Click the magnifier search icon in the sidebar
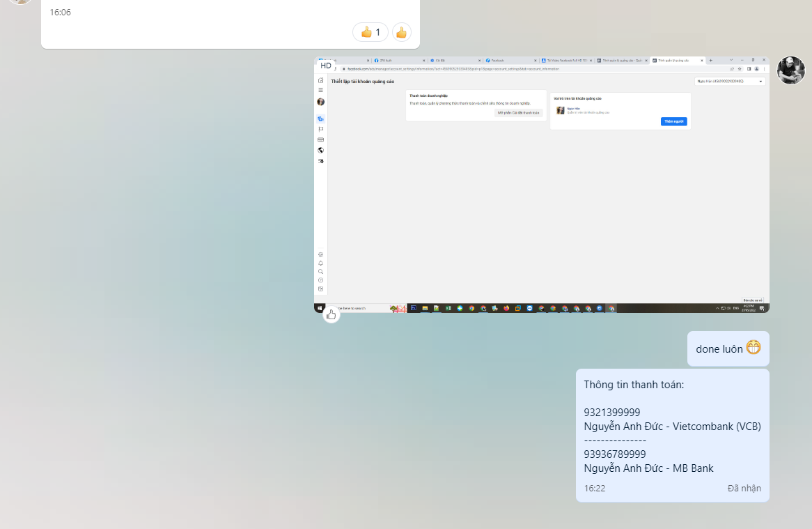This screenshot has width=812, height=529. pyautogui.click(x=320, y=271)
